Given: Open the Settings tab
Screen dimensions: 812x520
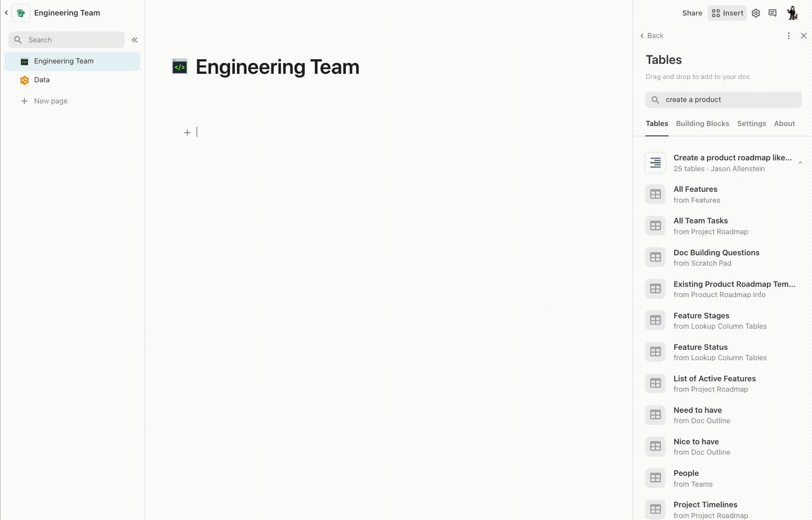Looking at the screenshot, I should point(751,124).
